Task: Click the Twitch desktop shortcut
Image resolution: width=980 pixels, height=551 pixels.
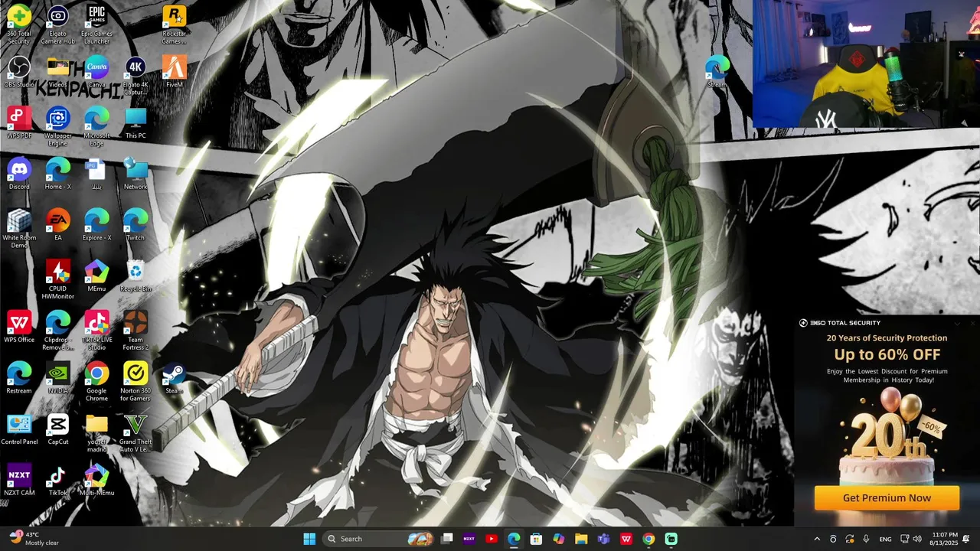Action: coord(136,225)
